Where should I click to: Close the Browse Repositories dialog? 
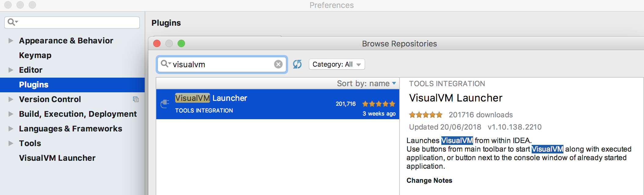tap(157, 43)
